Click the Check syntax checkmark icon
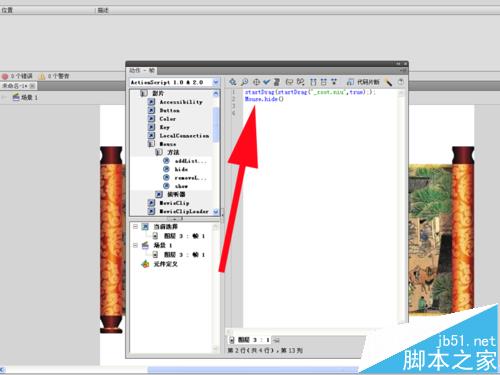This screenshot has width=500, height=375. coord(266,82)
